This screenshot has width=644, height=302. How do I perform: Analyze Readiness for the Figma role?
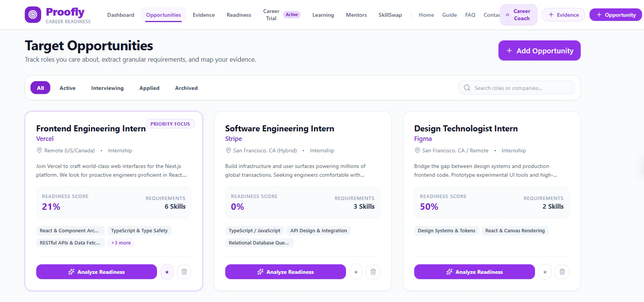474,272
